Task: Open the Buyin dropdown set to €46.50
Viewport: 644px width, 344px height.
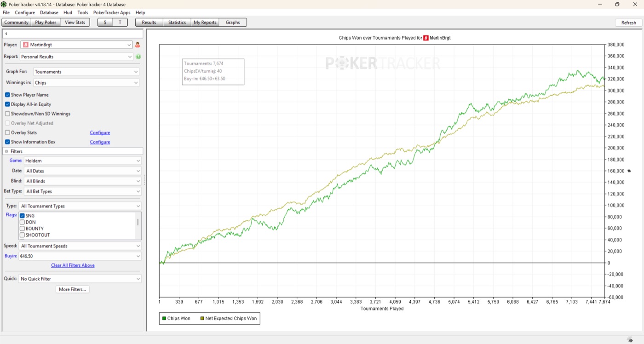Action: [x=80, y=256]
